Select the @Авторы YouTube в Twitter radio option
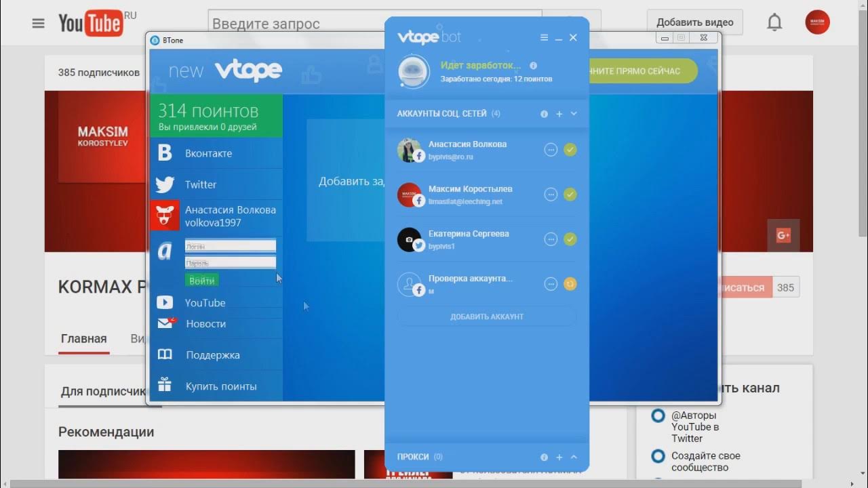Image resolution: width=868 pixels, height=488 pixels. point(658,415)
